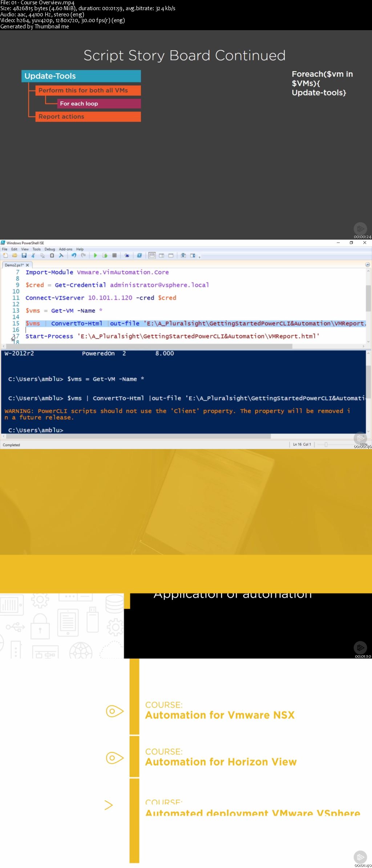Click the New script icon in ISE toolbar
The image size is (372, 868).
click(x=5, y=255)
